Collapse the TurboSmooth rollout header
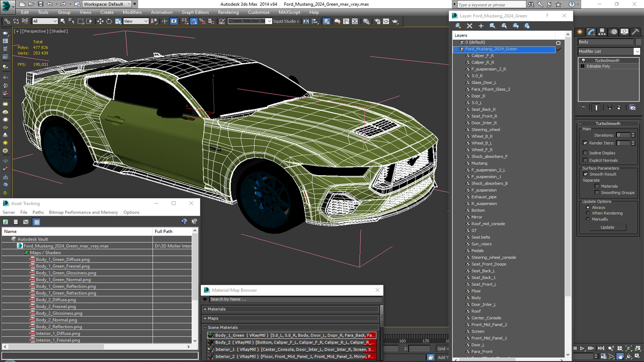The width and height of the screenshot is (644, 362). click(x=608, y=123)
